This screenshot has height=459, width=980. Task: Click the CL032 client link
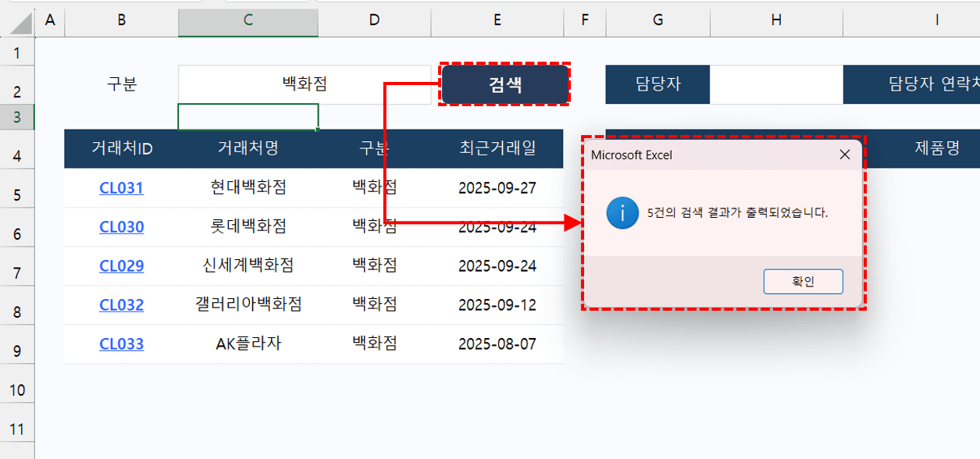pyautogui.click(x=121, y=305)
